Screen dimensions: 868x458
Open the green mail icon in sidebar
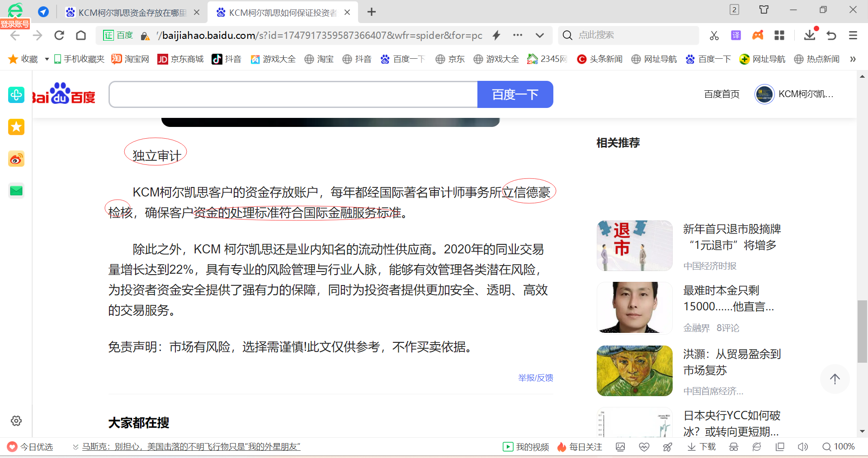click(16, 191)
